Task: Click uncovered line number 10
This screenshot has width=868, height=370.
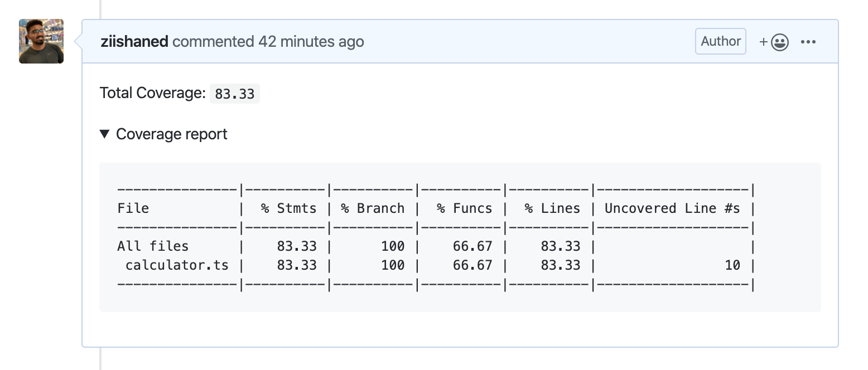Action: coord(732,265)
